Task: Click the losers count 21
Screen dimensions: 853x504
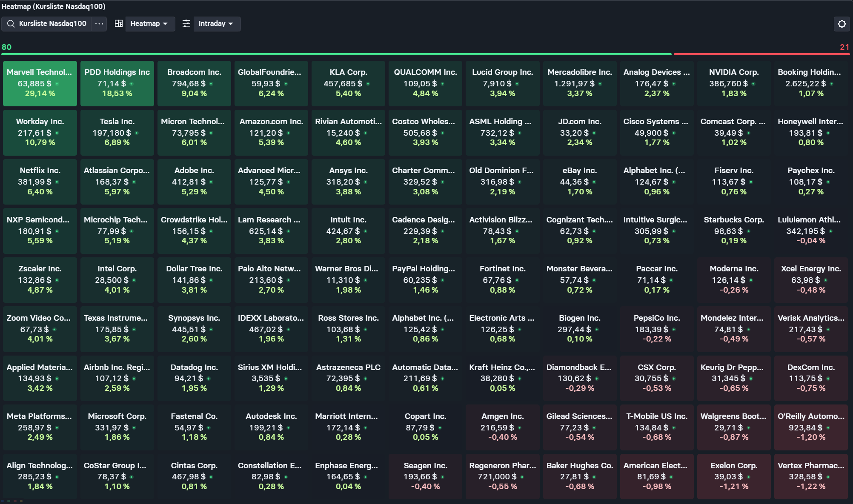Action: (x=844, y=47)
